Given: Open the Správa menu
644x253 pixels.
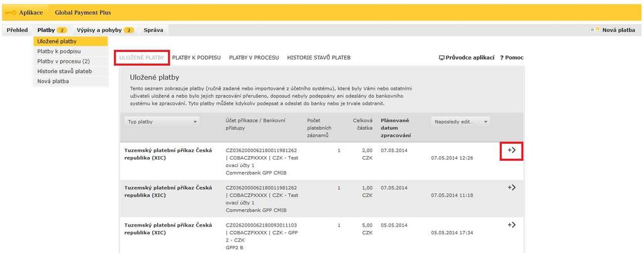Looking at the screenshot, I should coord(153,30).
